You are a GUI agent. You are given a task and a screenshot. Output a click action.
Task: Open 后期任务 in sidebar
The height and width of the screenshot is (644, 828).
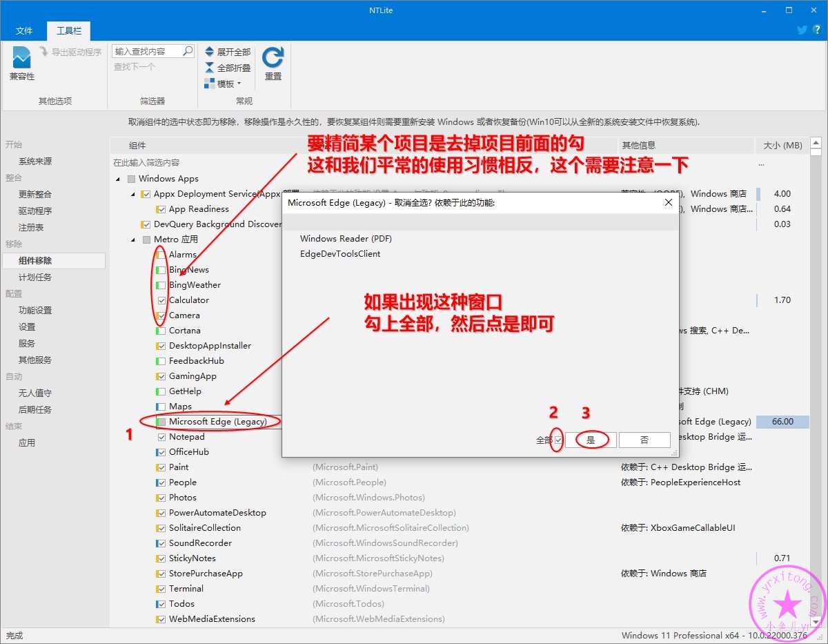(x=35, y=409)
